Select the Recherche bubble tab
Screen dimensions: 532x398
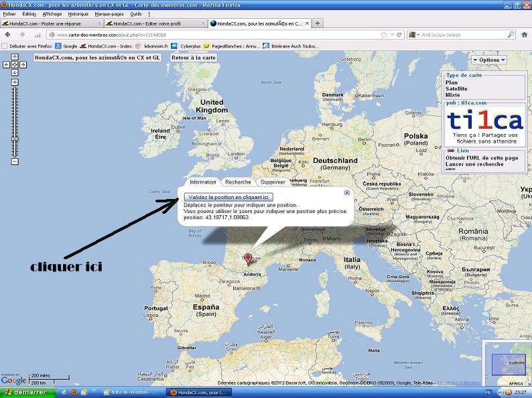238,182
